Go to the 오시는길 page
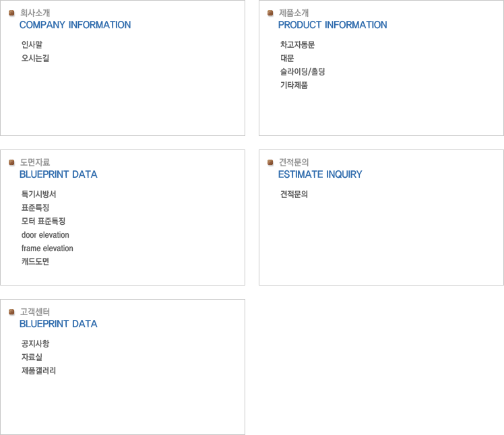Screen dimensions: 504x435 [36, 59]
